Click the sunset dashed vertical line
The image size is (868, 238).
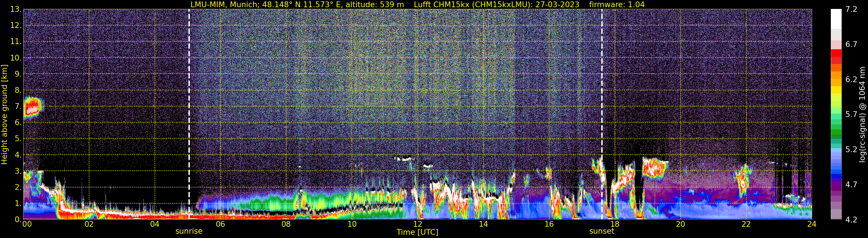point(602,114)
